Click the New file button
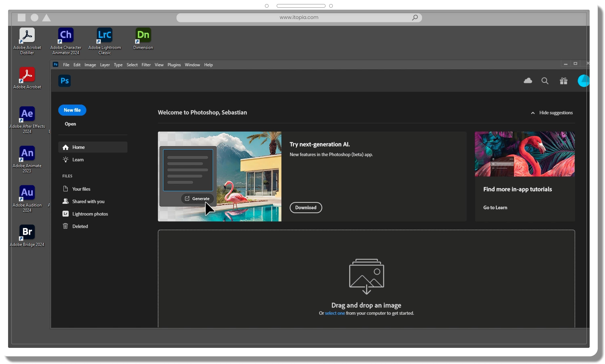This screenshot has width=605, height=364. tap(72, 110)
